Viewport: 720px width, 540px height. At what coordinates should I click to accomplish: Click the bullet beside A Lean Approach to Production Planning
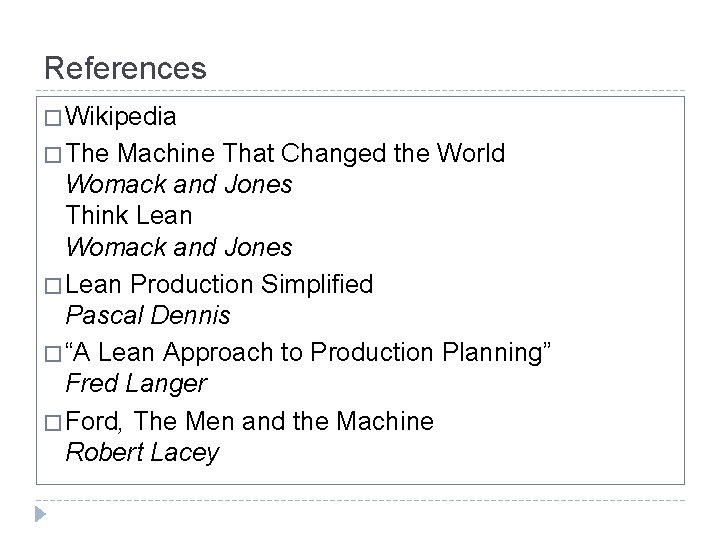(x=53, y=354)
